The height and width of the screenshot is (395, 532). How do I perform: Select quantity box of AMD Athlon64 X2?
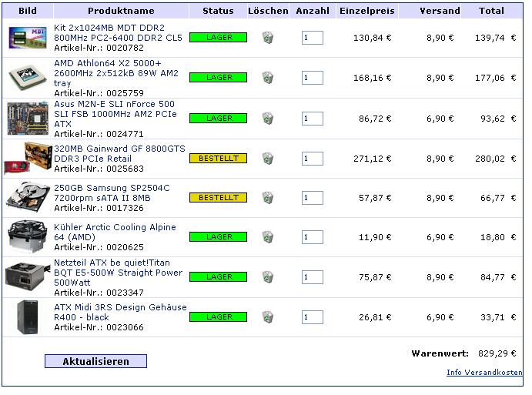312,78
